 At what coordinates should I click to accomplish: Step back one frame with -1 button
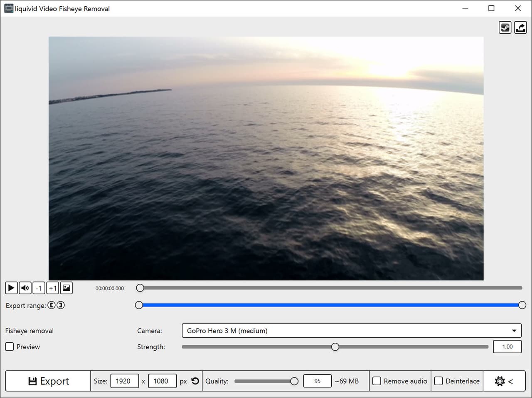click(x=39, y=288)
